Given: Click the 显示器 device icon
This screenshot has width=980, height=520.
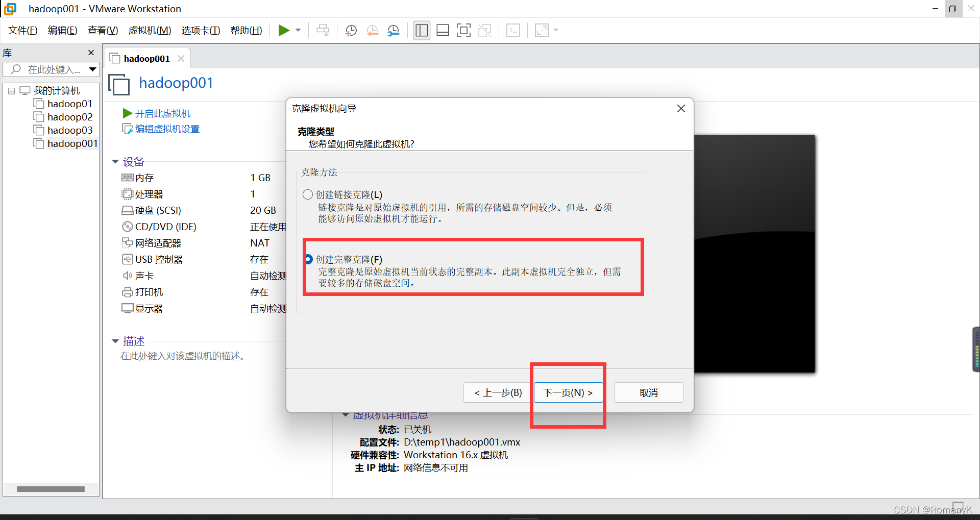Looking at the screenshot, I should [127, 308].
